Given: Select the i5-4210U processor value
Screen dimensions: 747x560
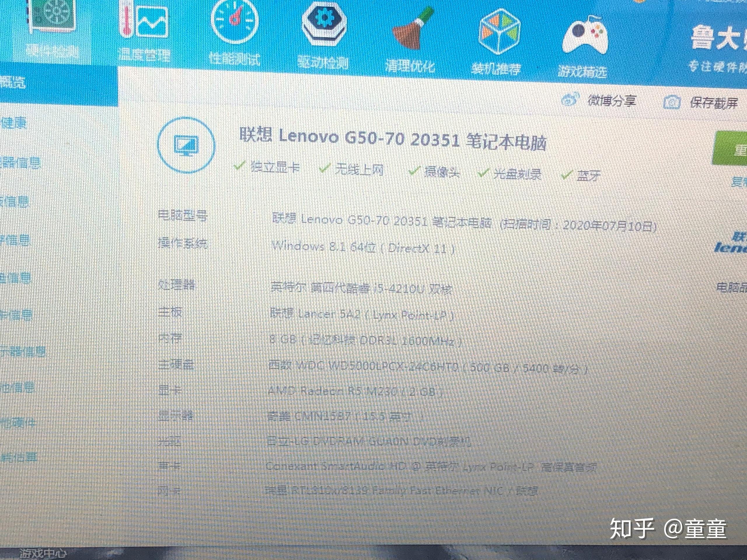Looking at the screenshot, I should (361, 288).
